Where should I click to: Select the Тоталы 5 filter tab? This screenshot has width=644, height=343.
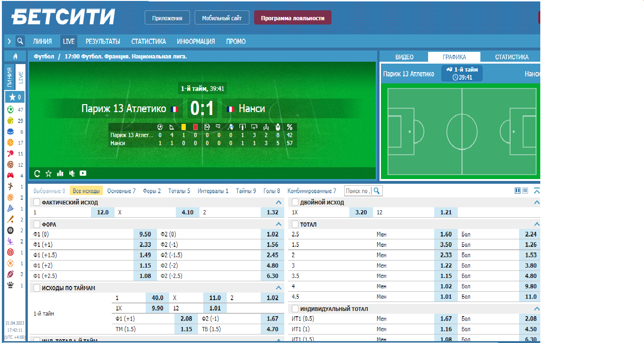(179, 191)
